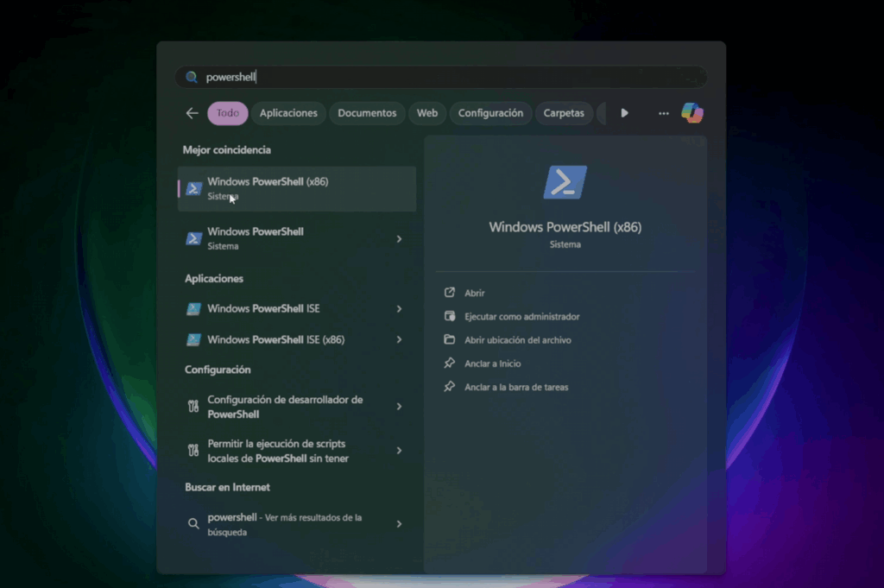Click the run as administrator shield icon

click(x=449, y=316)
